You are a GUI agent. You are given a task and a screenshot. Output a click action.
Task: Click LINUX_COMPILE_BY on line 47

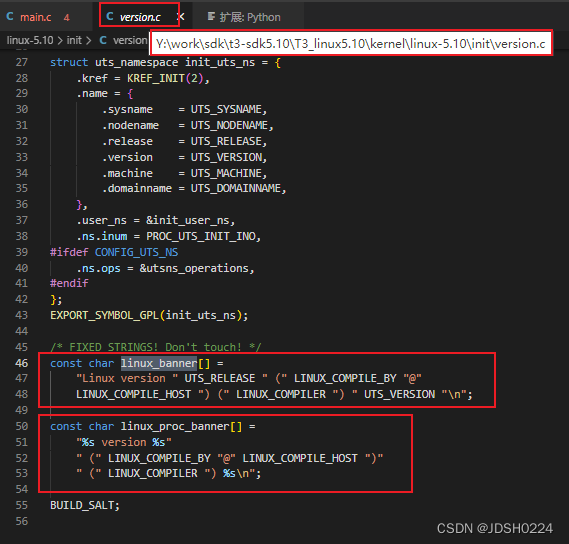coord(345,378)
